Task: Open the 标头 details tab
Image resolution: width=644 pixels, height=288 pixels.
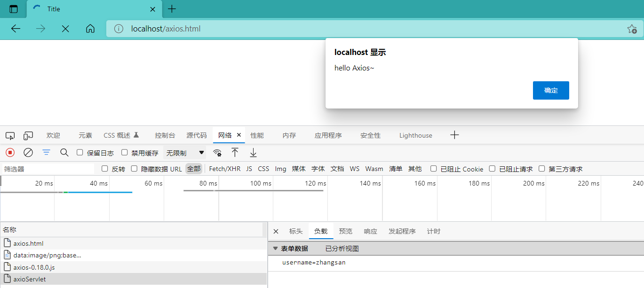Action: click(296, 231)
